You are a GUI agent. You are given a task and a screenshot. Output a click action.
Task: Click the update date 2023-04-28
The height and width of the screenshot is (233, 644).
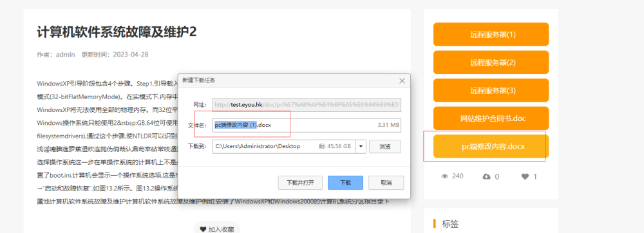point(131,55)
